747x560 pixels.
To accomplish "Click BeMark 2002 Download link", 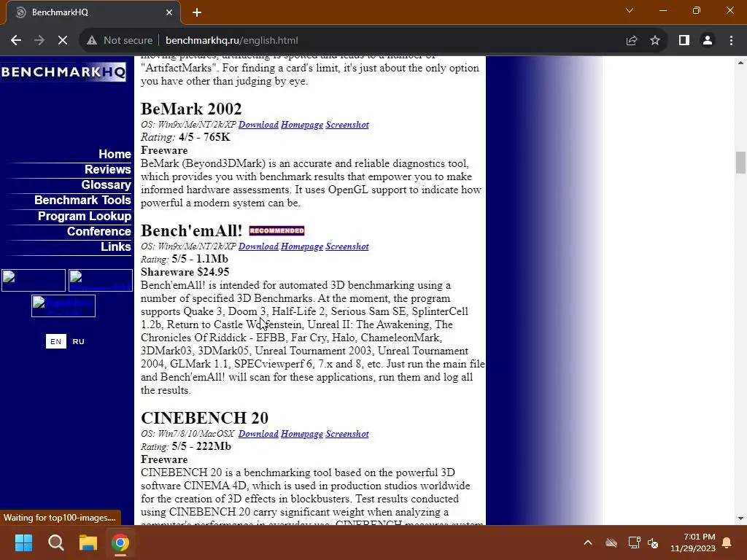I will point(258,125).
